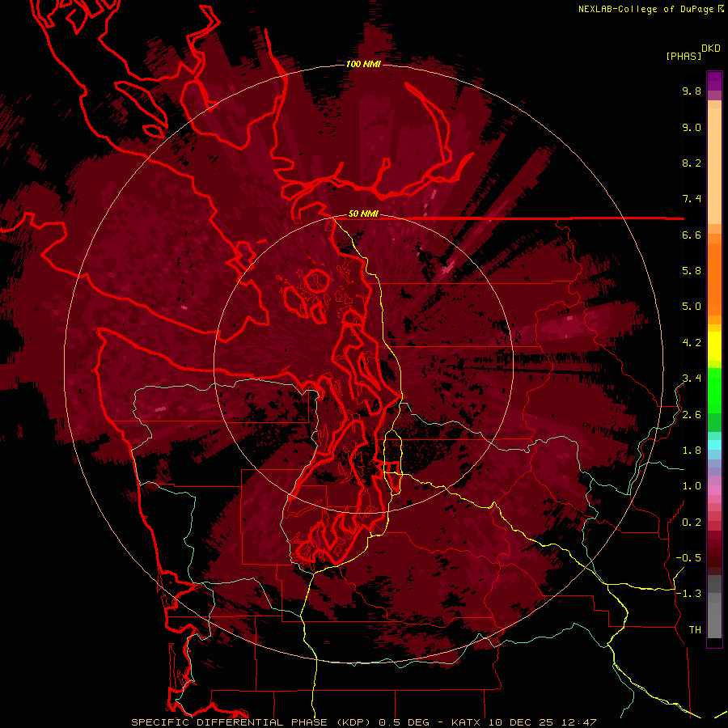
Task: Pick the purple swatch at legend top
Action: point(714,81)
